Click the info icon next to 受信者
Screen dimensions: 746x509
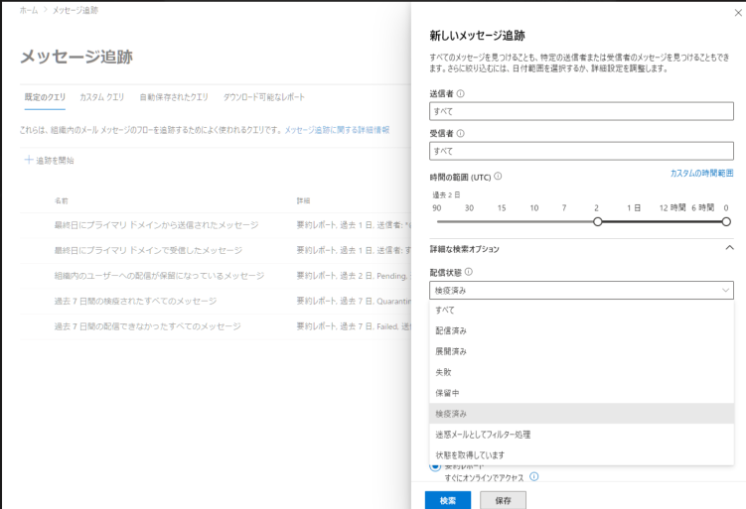461,132
